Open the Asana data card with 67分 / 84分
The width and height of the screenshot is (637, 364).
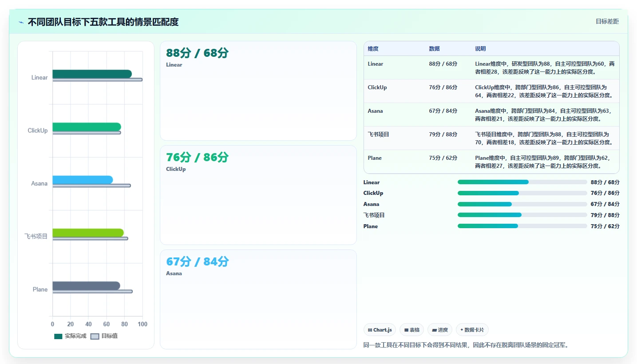coord(258,300)
